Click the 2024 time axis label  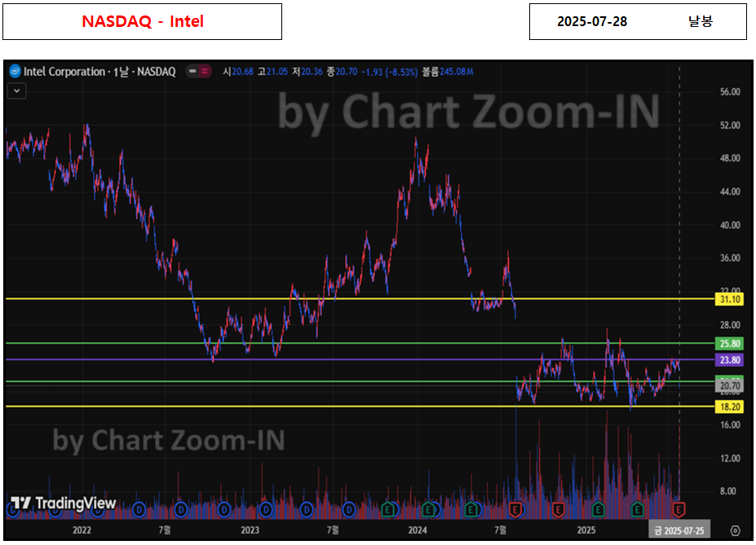click(x=418, y=530)
